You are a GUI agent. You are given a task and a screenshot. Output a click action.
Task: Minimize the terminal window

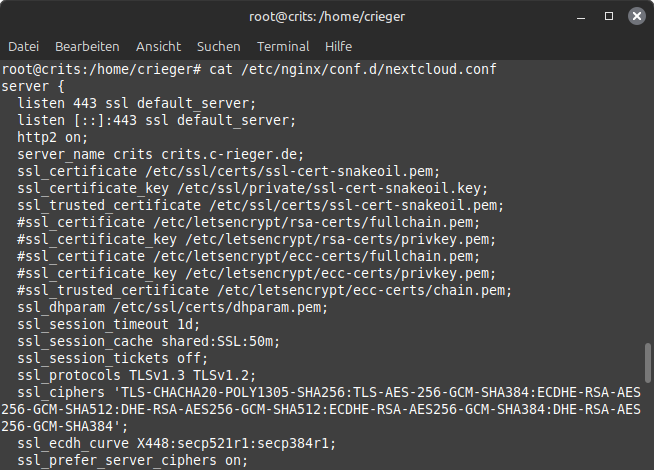click(581, 17)
